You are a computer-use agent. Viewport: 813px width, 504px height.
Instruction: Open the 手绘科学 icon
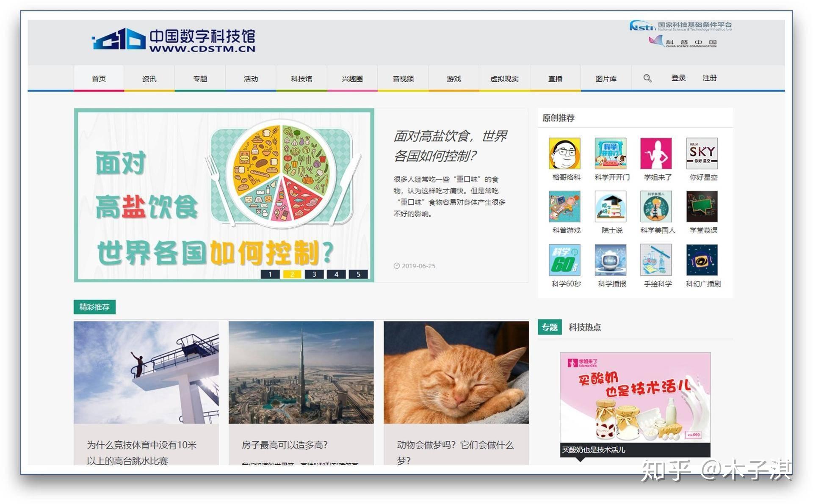click(656, 260)
